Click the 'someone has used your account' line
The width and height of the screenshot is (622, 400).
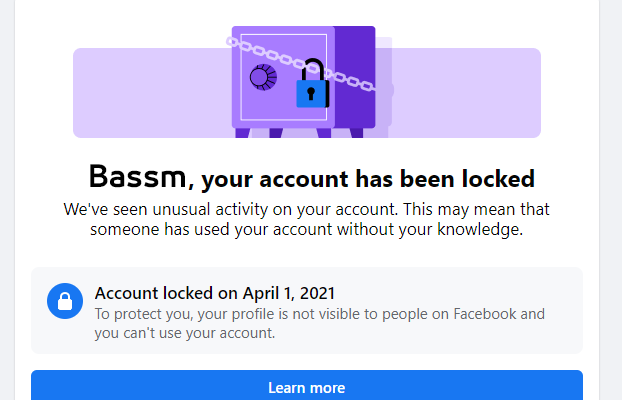pos(307,229)
